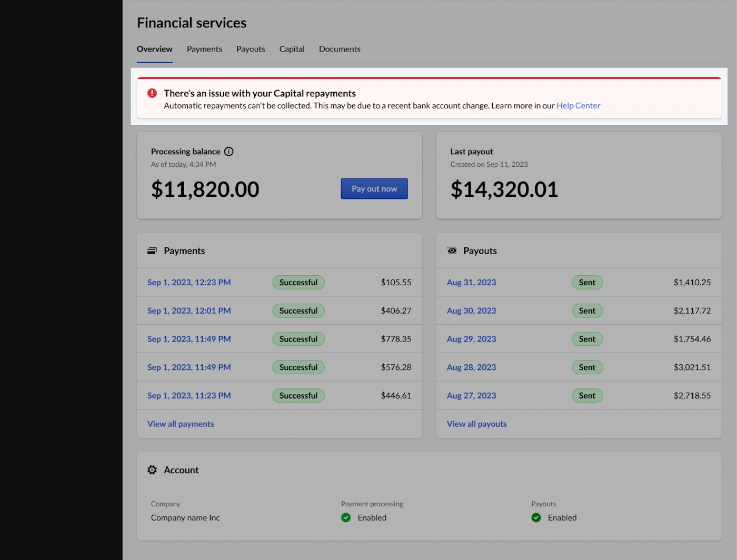
Task: Select the Overview tab
Action: (x=154, y=49)
